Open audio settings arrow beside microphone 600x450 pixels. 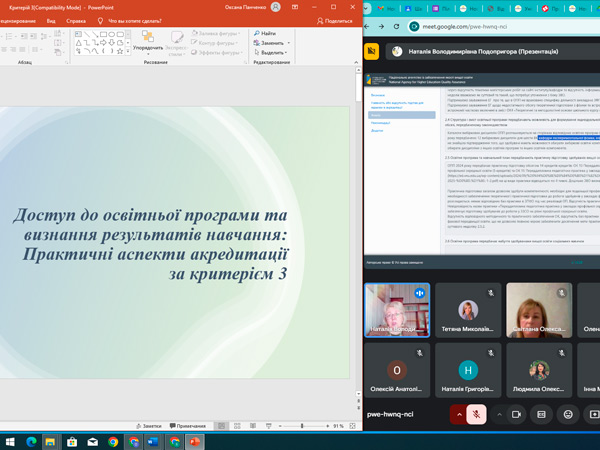point(459,414)
